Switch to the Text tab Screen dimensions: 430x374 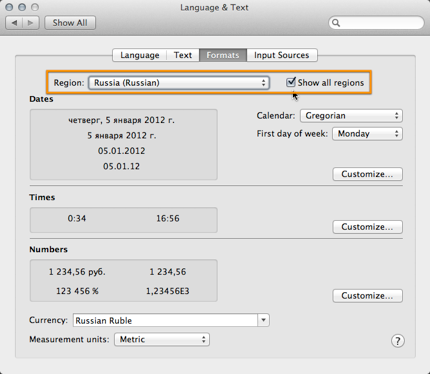[x=183, y=55]
